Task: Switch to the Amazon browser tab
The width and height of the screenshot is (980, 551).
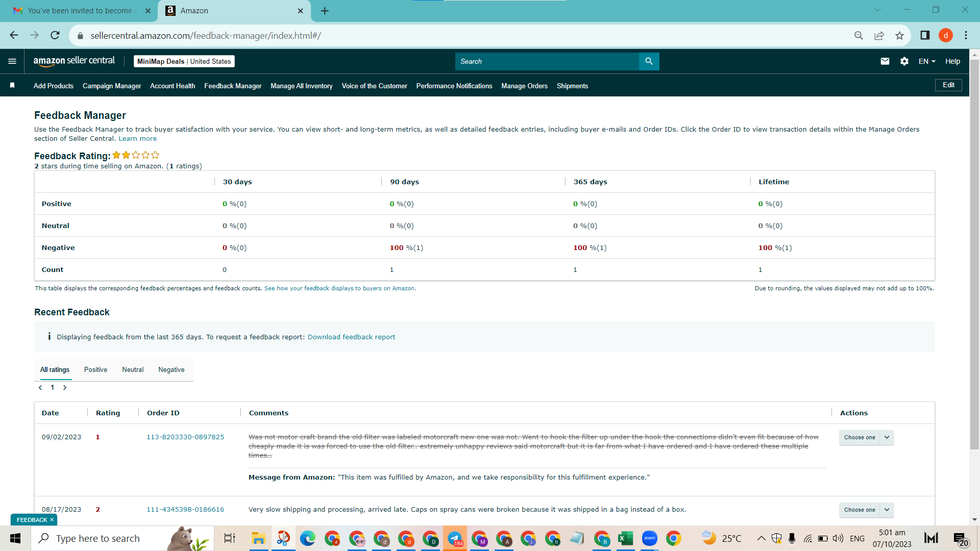Action: [235, 11]
